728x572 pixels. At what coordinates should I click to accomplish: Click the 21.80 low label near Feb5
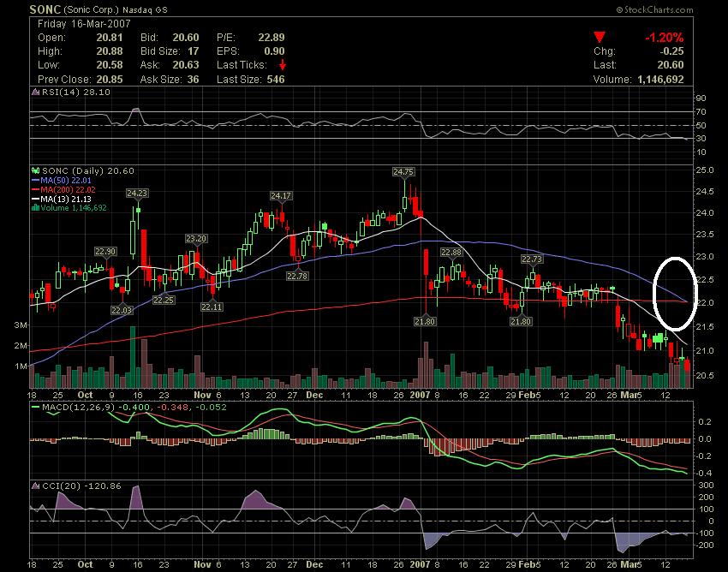tap(521, 321)
